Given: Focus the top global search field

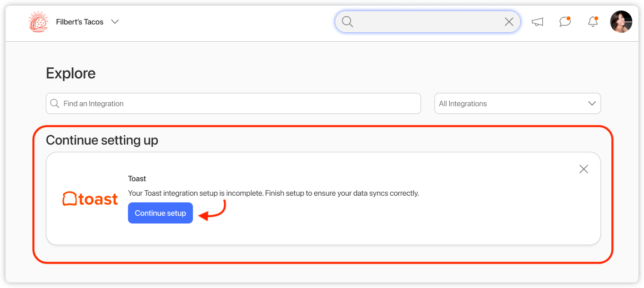Looking at the screenshot, I should click(x=427, y=22).
